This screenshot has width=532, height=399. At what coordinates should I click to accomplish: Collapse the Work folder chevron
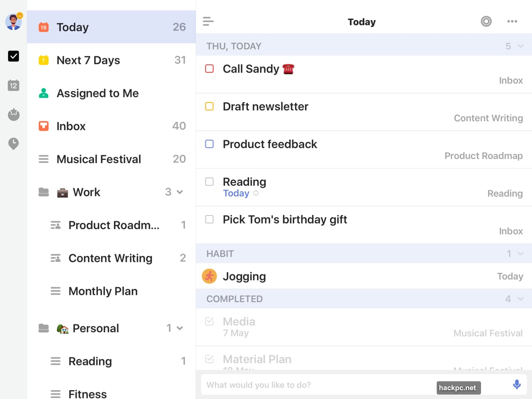[180, 192]
